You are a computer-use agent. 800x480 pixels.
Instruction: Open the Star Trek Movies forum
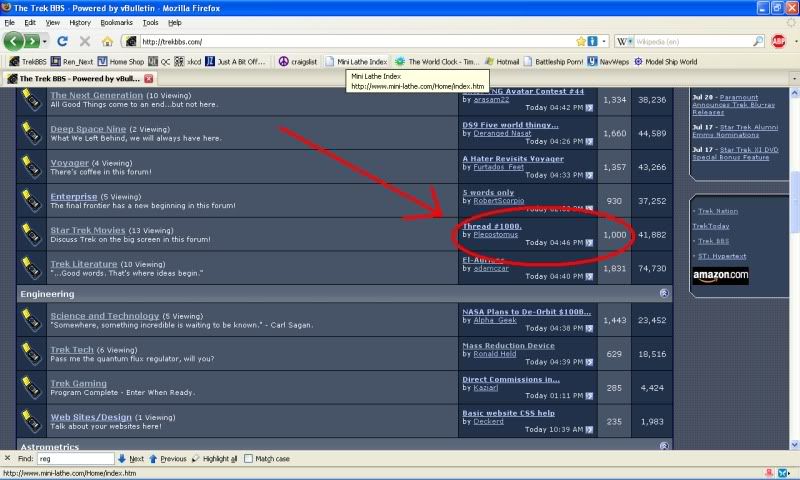pos(88,230)
